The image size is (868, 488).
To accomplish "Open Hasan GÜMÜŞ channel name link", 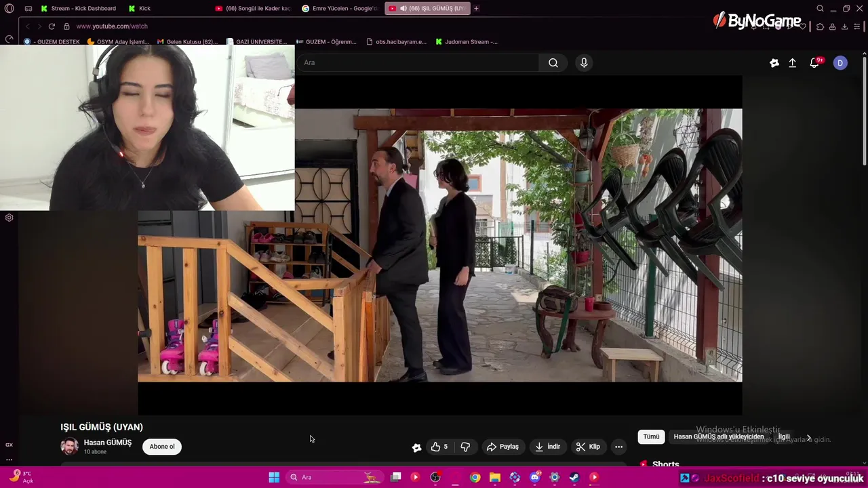I will (108, 443).
